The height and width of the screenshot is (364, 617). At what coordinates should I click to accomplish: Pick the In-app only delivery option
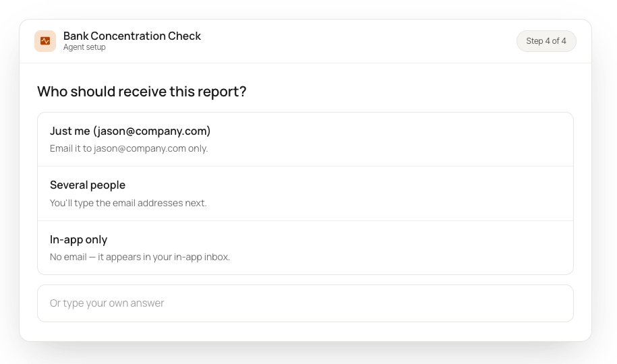tap(305, 248)
